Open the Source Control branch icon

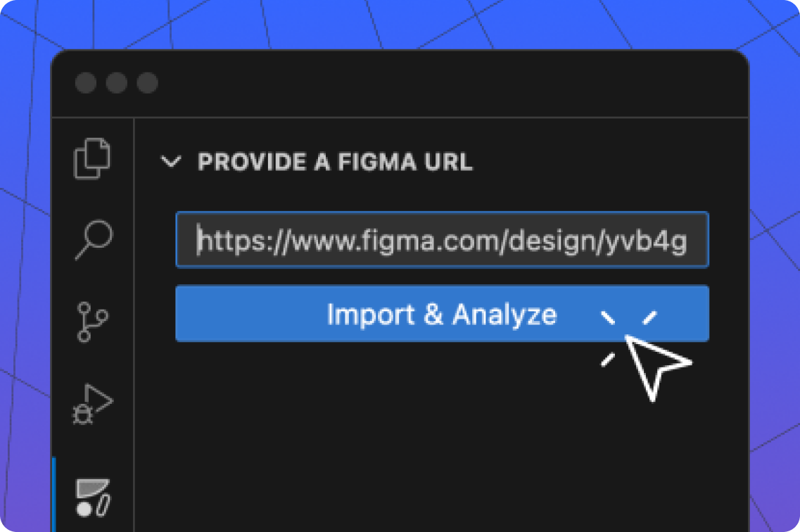coord(93,322)
